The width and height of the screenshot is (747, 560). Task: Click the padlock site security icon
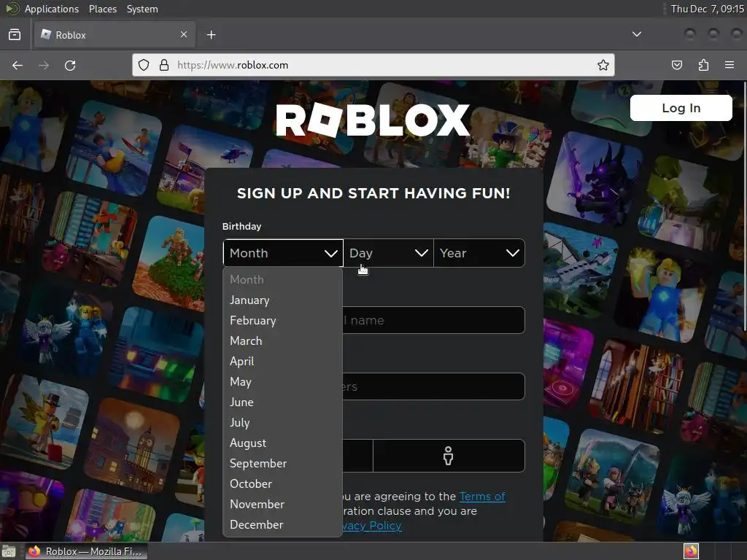click(164, 65)
